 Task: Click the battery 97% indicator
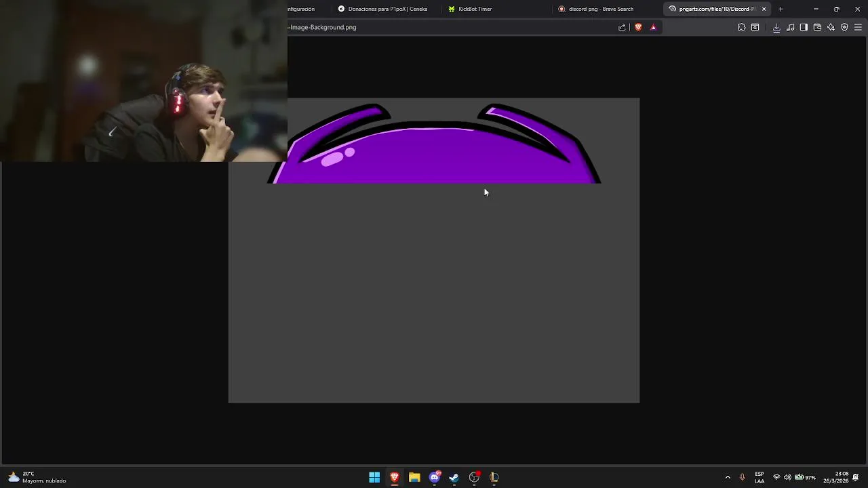pyautogui.click(x=805, y=477)
